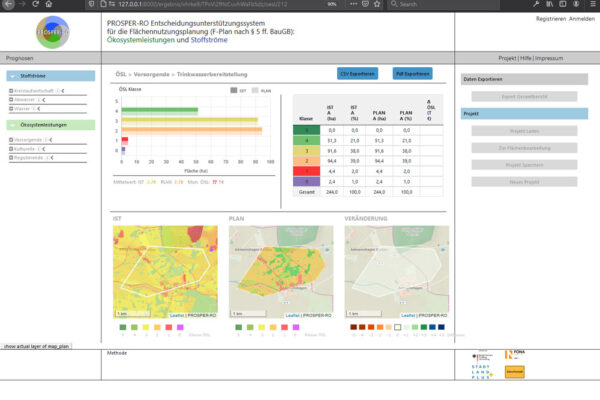Image resolution: width=600 pixels, height=400 pixels.
Task: Toggle the small box beside Wasser
Action: (x=11, y=109)
